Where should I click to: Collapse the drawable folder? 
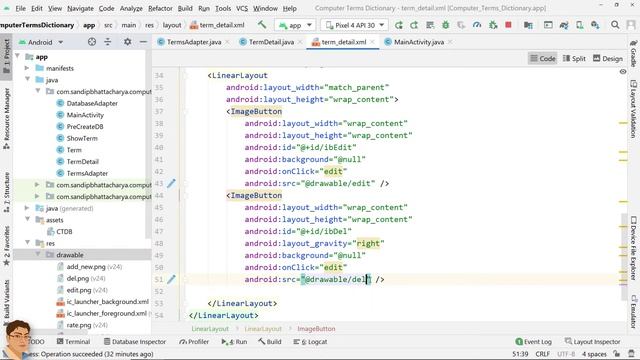(x=38, y=255)
